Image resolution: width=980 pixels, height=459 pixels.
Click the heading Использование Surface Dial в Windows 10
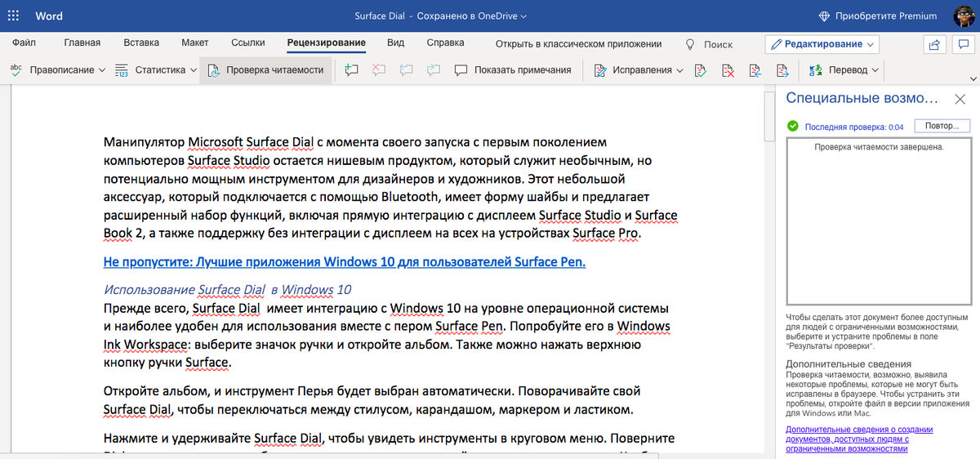point(227,290)
